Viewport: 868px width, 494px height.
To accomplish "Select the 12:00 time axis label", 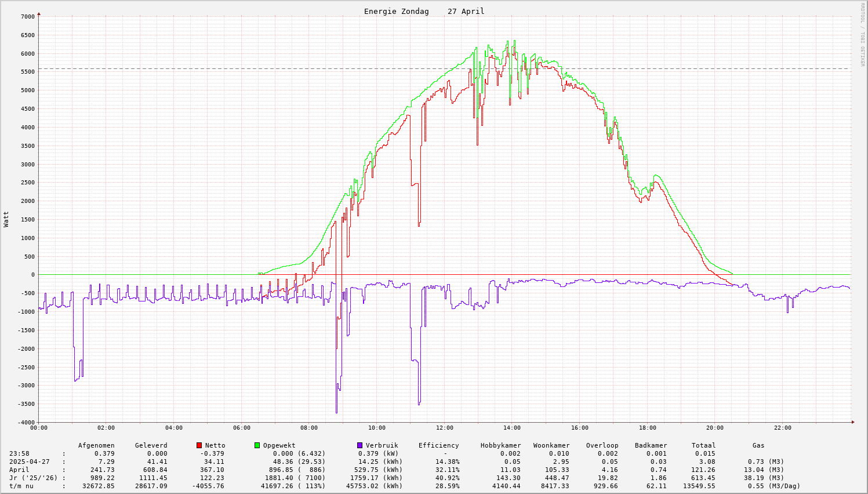I will point(444,428).
